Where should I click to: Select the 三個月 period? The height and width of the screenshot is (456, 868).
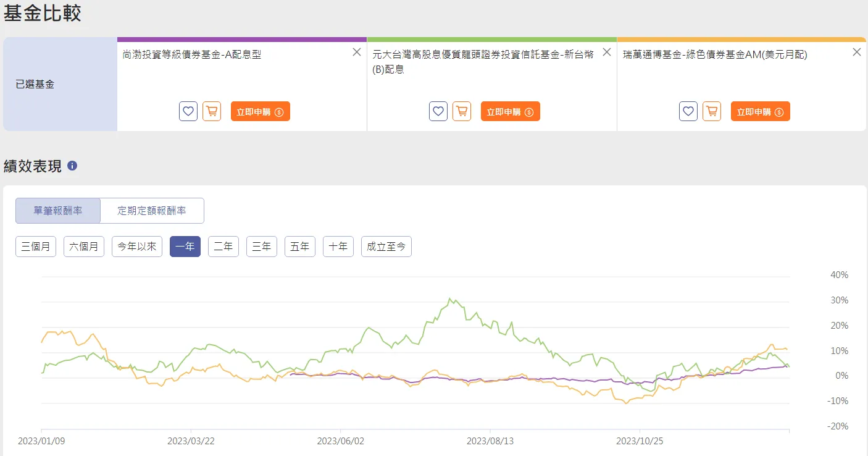[x=35, y=247]
